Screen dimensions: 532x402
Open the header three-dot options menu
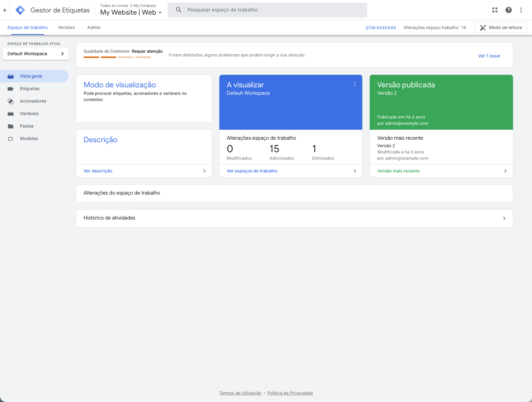[x=521, y=10]
